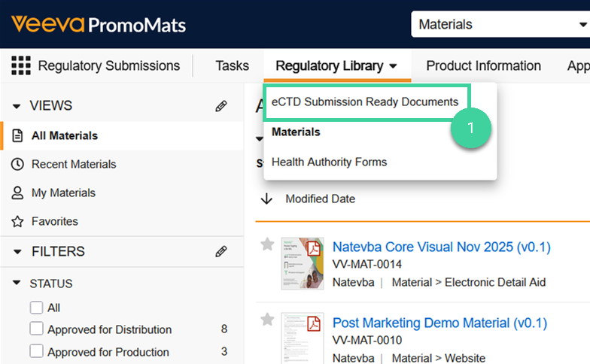Open Post Marketing Demo Material link
590x364 pixels.
[x=439, y=323]
